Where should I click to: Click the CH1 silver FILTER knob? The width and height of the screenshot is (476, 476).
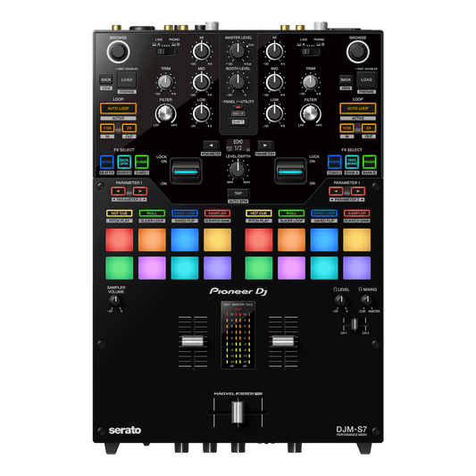[x=165, y=113]
